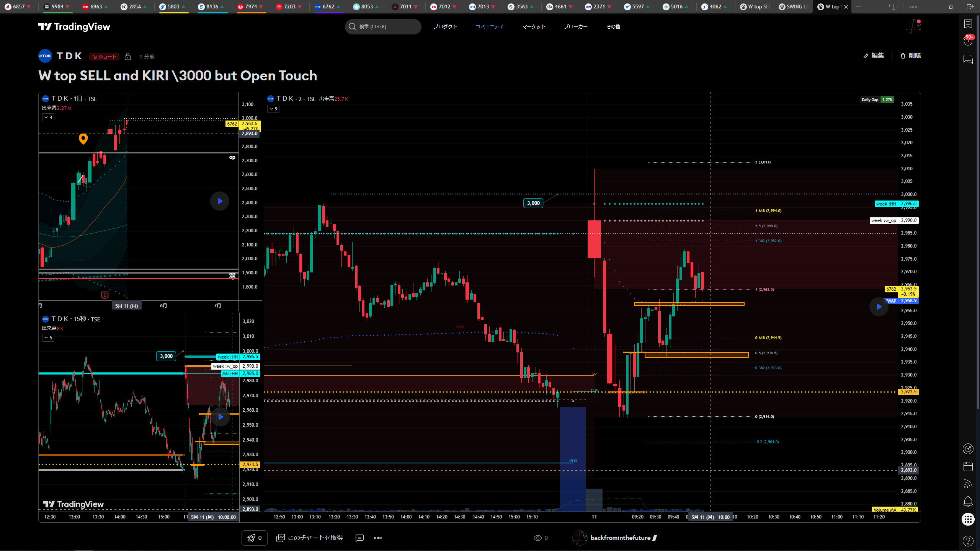Click the week :w_op 2,990.0 label on right axis
The image size is (980, 551).
click(894, 220)
